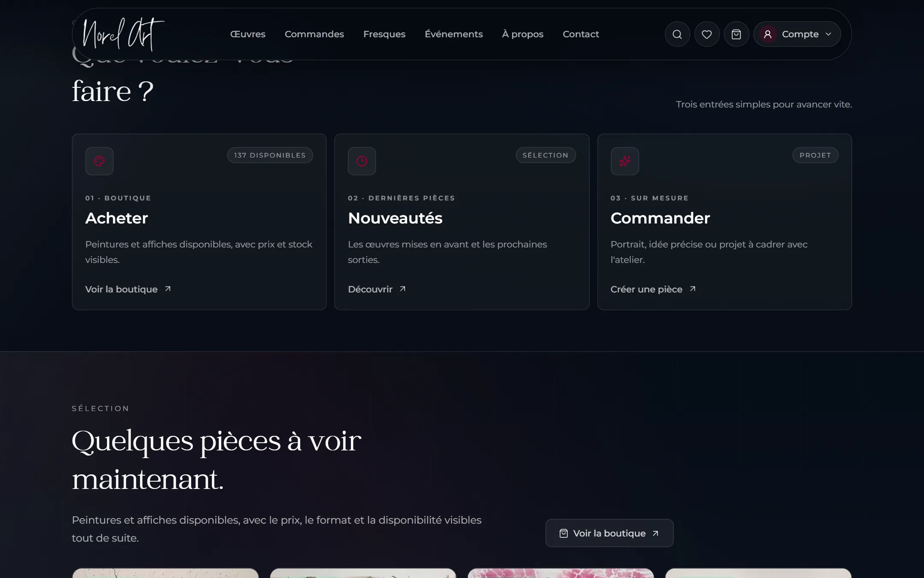Click the Nouveautés card heading
924x578 pixels.
[395, 218]
